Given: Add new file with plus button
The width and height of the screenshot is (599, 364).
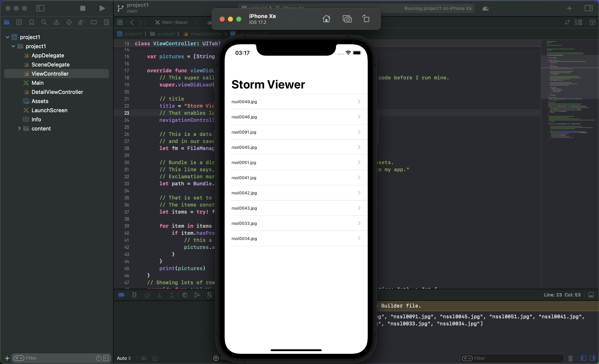Looking at the screenshot, I should tap(7, 358).
